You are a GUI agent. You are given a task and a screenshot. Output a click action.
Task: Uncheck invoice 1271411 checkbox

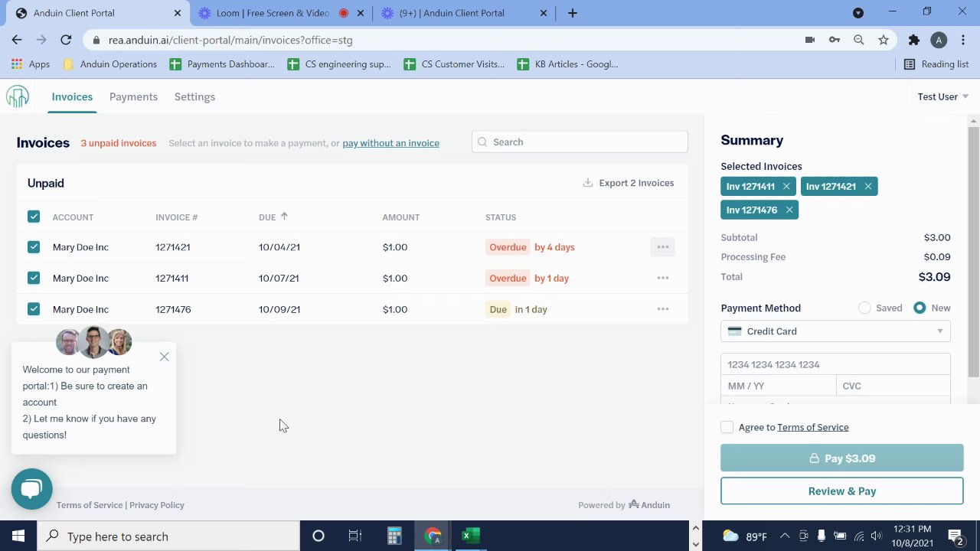(34, 278)
